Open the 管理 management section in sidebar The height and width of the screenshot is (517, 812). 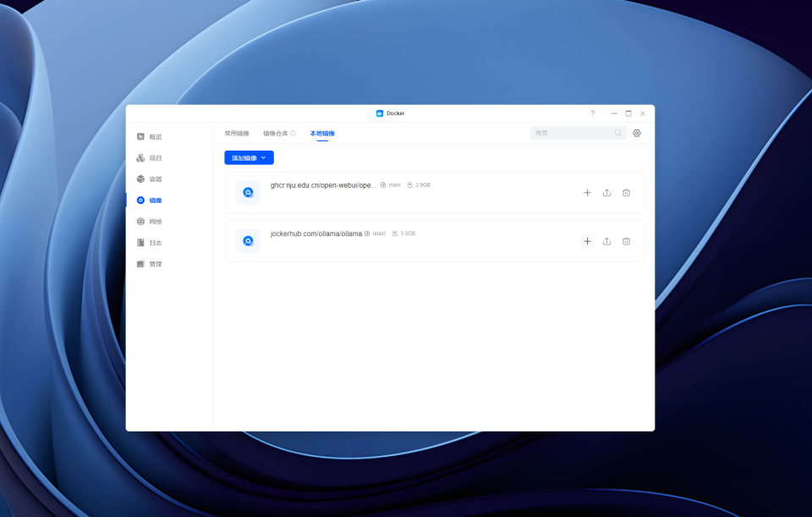pyautogui.click(x=149, y=264)
